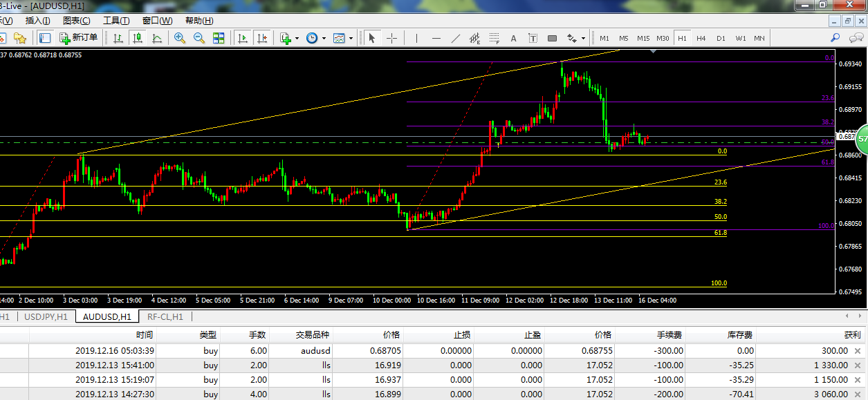Select the crosshair cursor tool

click(x=391, y=38)
